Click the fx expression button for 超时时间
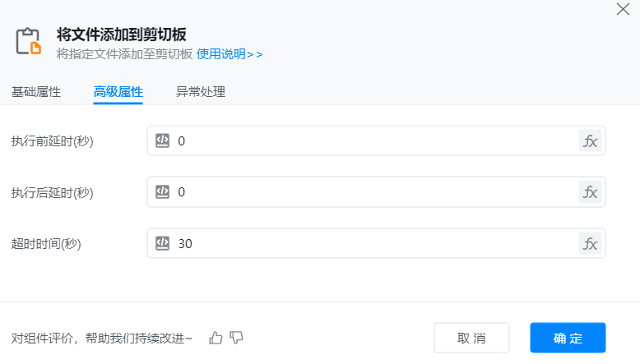This screenshot has width=640, height=364. tap(590, 243)
